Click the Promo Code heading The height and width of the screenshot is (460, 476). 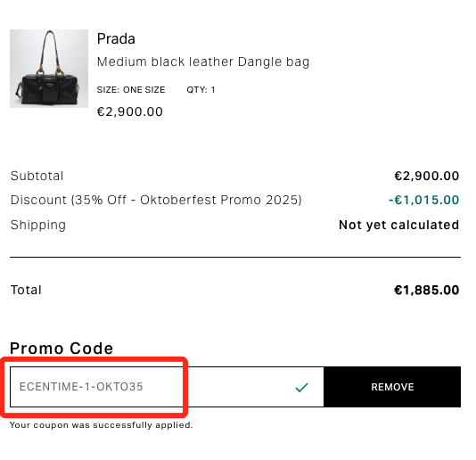[x=62, y=349]
